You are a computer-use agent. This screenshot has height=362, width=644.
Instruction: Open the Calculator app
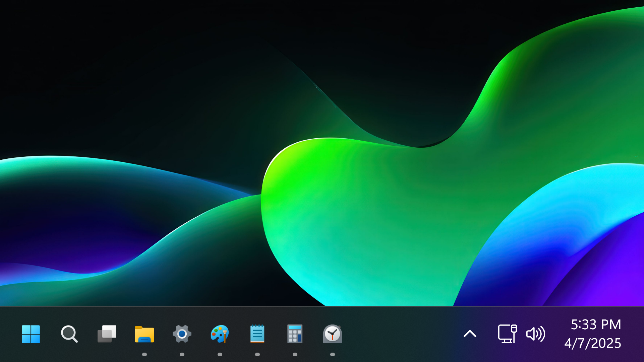click(x=295, y=334)
